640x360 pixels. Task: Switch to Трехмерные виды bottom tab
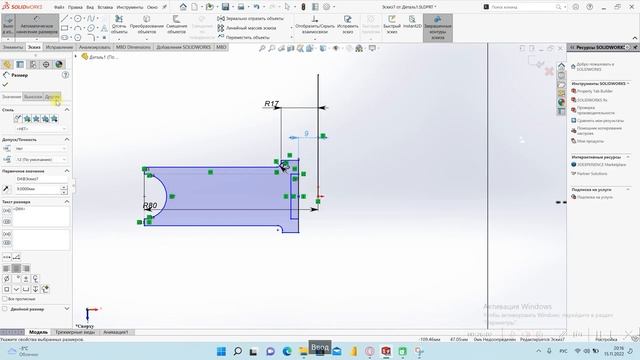coord(75,332)
